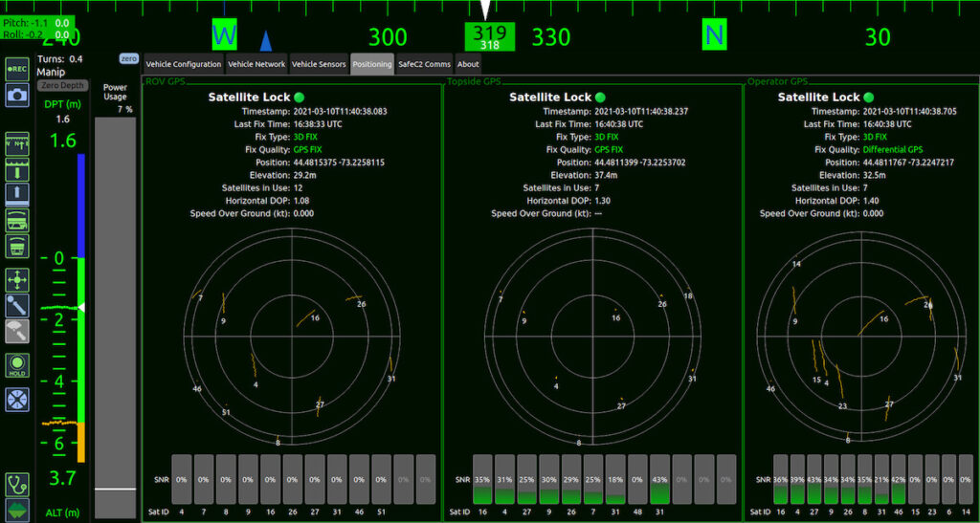Click ROV GPS green Satellite Lock indicator
Screen dimensions: 980x523
(300, 98)
